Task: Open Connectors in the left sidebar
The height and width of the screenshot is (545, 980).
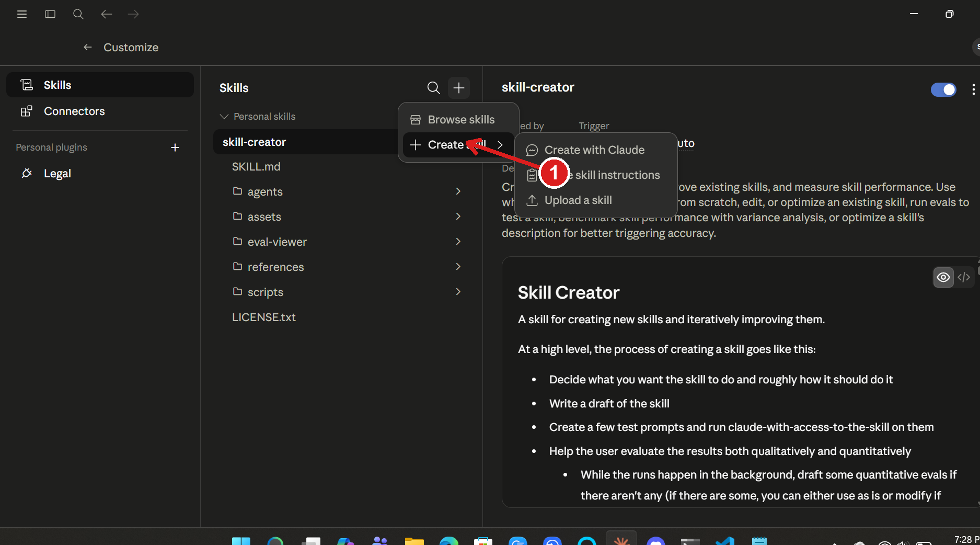Action: coord(100,111)
